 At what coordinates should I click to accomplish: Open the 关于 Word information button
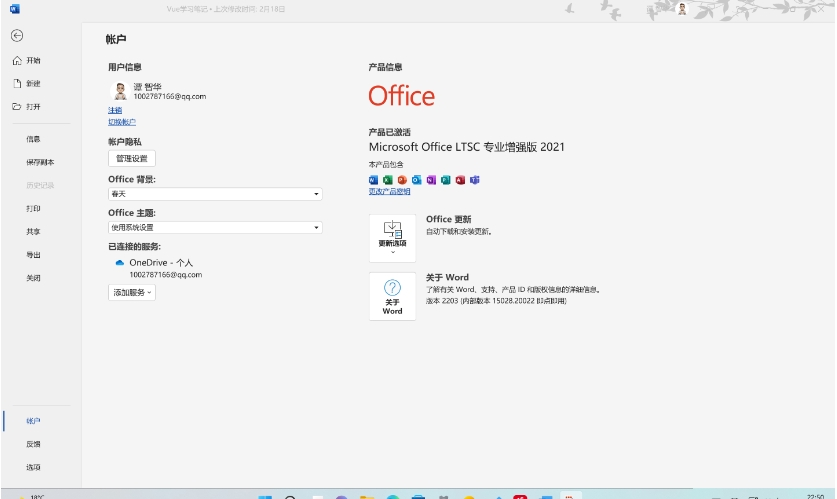tap(392, 297)
